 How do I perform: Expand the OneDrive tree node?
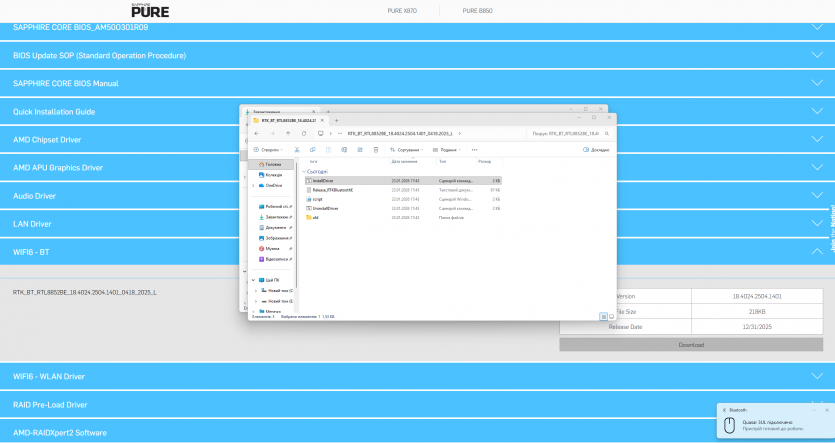pos(253,185)
